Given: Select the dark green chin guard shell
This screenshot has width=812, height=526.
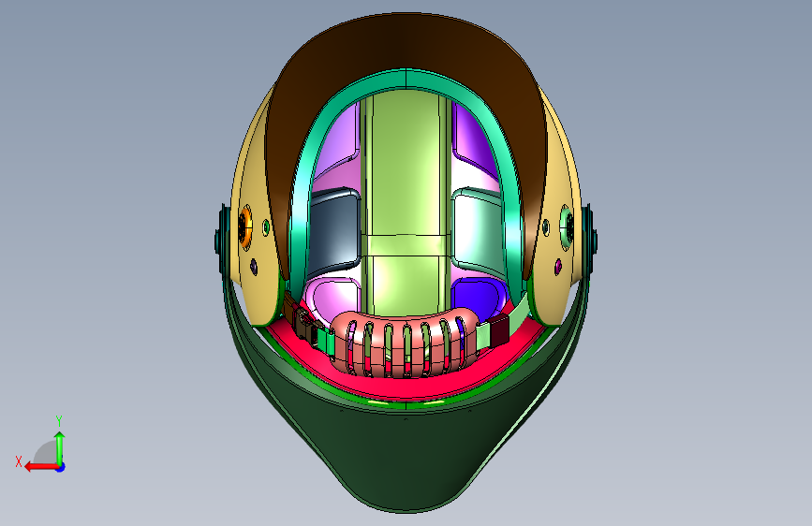Looking at the screenshot, I should (x=407, y=456).
